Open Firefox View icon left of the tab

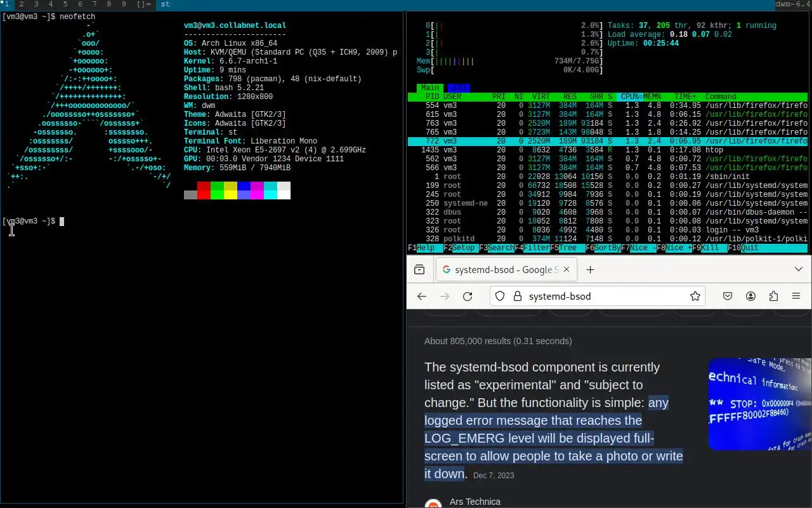pyautogui.click(x=419, y=269)
